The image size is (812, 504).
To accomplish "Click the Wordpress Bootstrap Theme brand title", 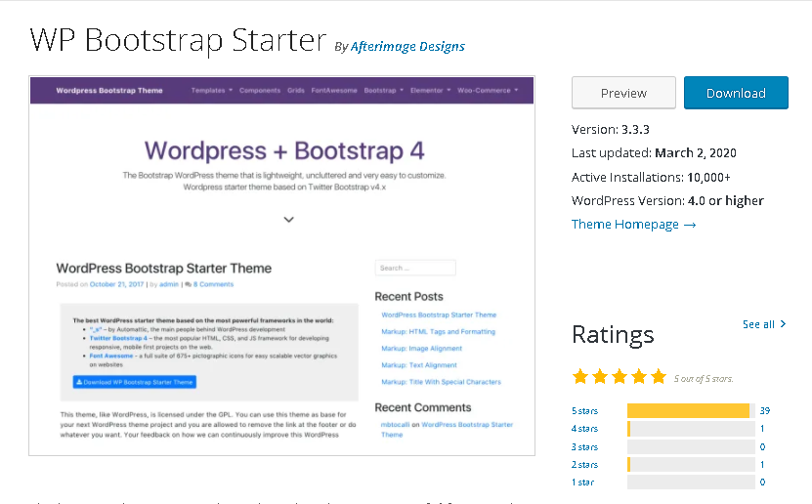I will 109,91.
